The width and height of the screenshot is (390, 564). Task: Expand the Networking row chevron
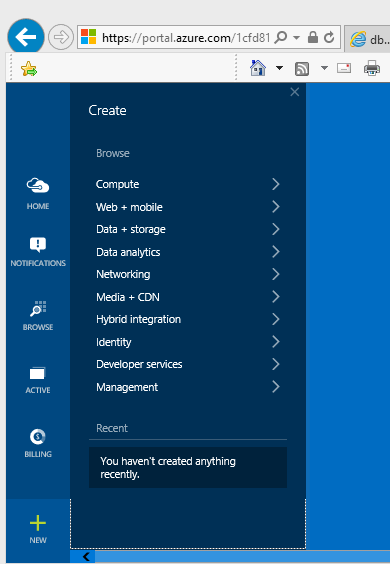[276, 274]
